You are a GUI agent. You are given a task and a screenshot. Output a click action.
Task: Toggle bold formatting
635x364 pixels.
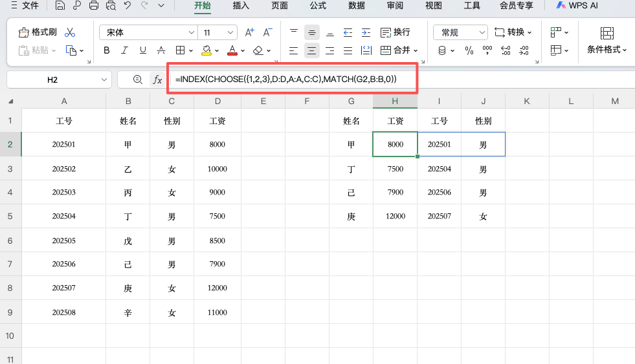pos(107,50)
